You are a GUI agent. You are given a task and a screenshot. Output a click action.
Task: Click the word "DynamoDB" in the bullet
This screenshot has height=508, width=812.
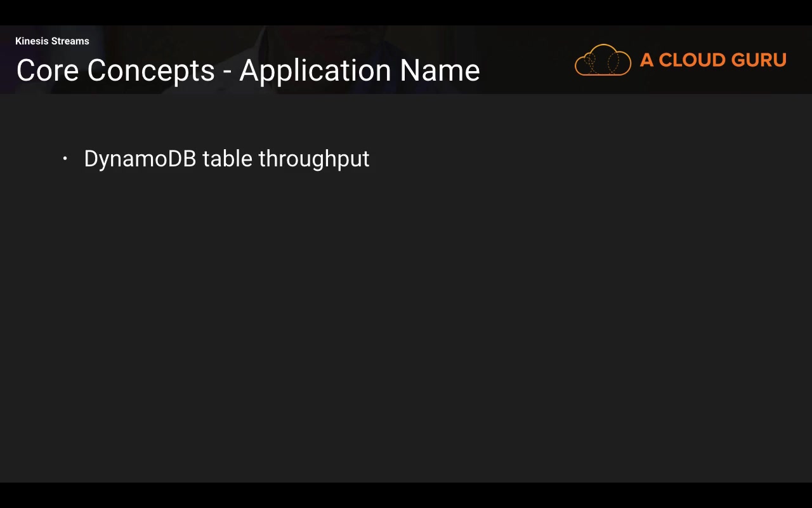click(140, 159)
